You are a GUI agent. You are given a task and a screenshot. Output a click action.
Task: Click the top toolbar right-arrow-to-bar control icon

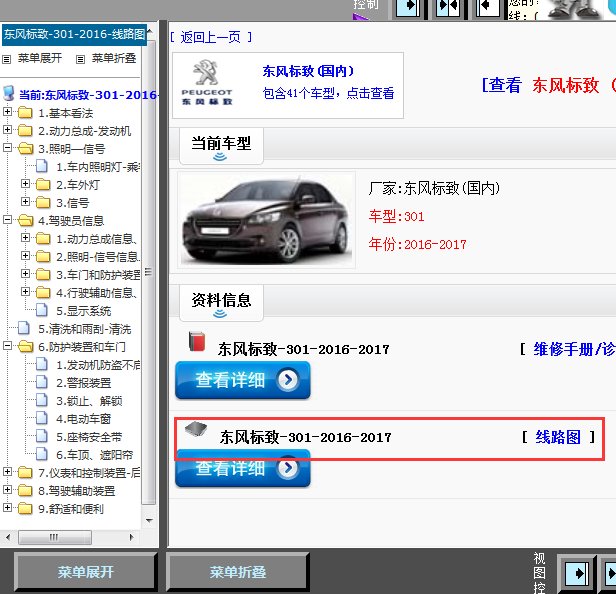408,7
